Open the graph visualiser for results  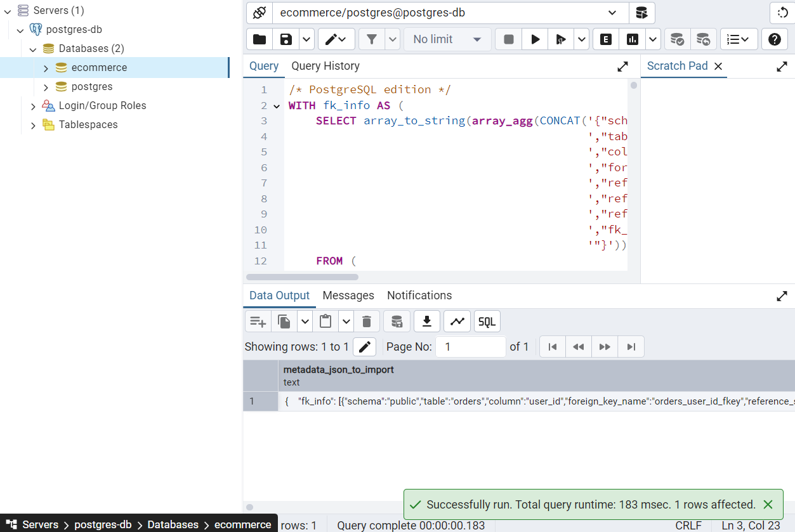[x=457, y=321]
